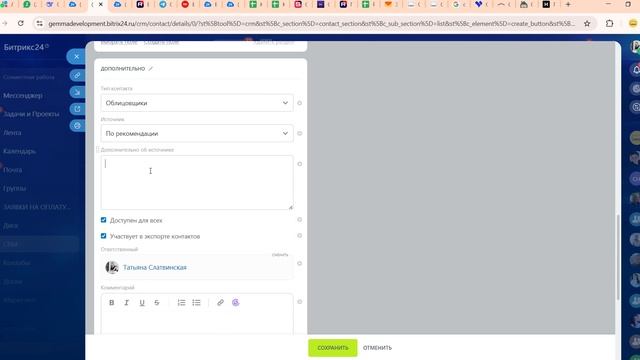Viewport: 640px width, 360px height.
Task: Insert a numbered list in comment
Action: (x=182, y=303)
